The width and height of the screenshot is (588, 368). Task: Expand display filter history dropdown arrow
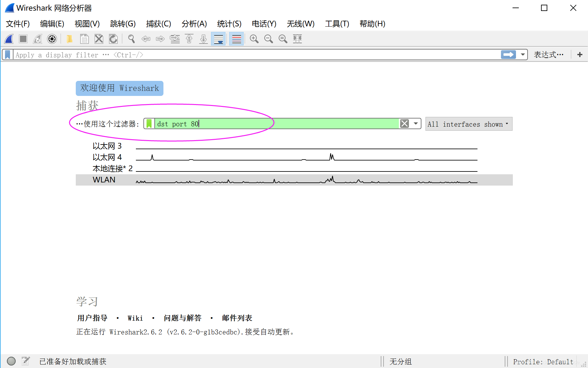pyautogui.click(x=523, y=55)
